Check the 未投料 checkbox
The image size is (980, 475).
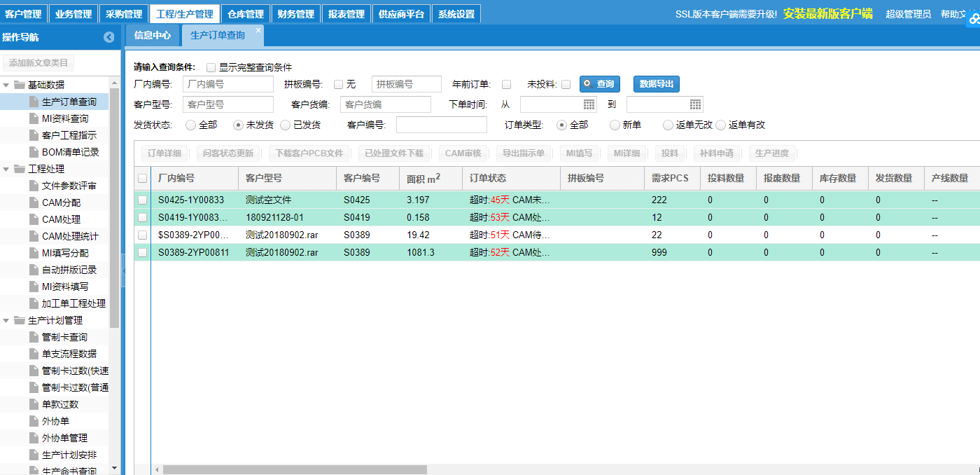tap(564, 83)
